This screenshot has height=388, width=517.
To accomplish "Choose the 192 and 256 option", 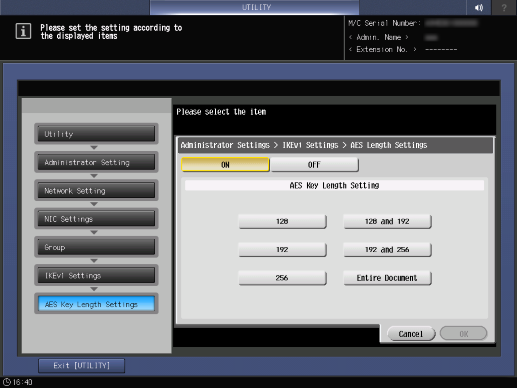I will click(387, 250).
